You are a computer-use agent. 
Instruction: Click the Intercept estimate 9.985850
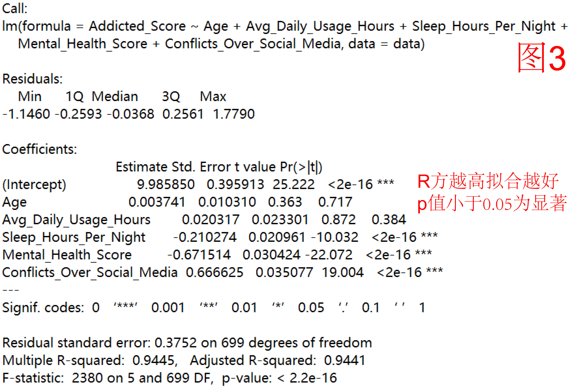pos(166,184)
